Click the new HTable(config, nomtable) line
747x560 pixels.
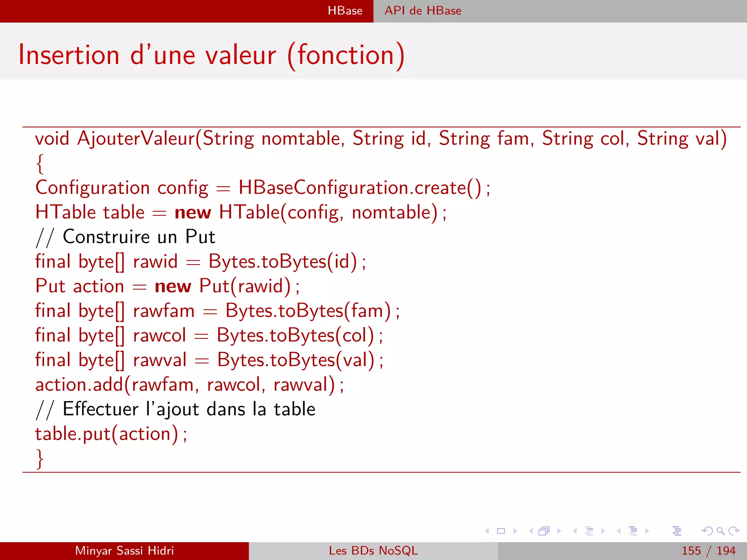pyautogui.click(x=241, y=212)
